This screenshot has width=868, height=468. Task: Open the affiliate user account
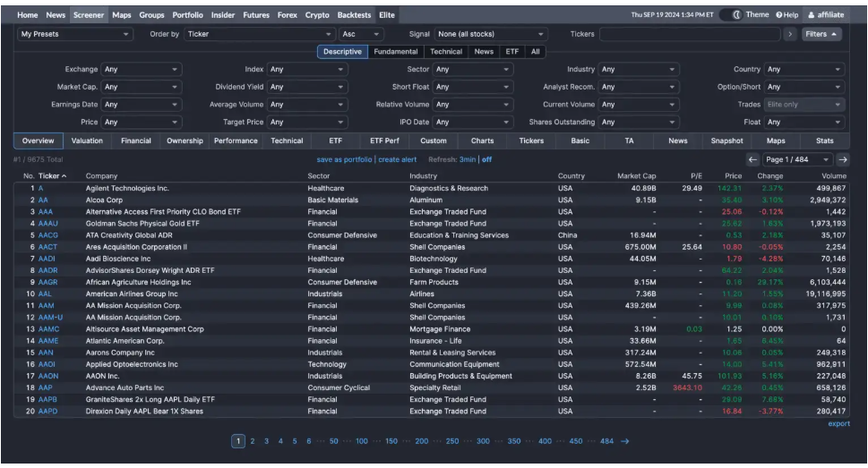826,15
